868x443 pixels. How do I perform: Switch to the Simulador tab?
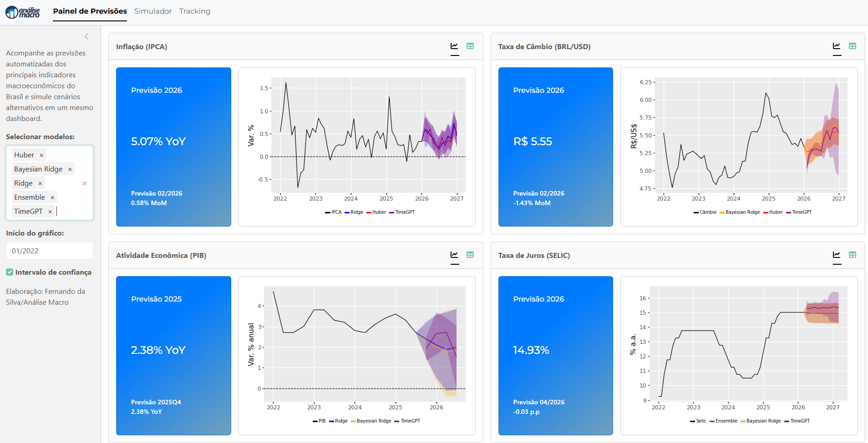(153, 11)
